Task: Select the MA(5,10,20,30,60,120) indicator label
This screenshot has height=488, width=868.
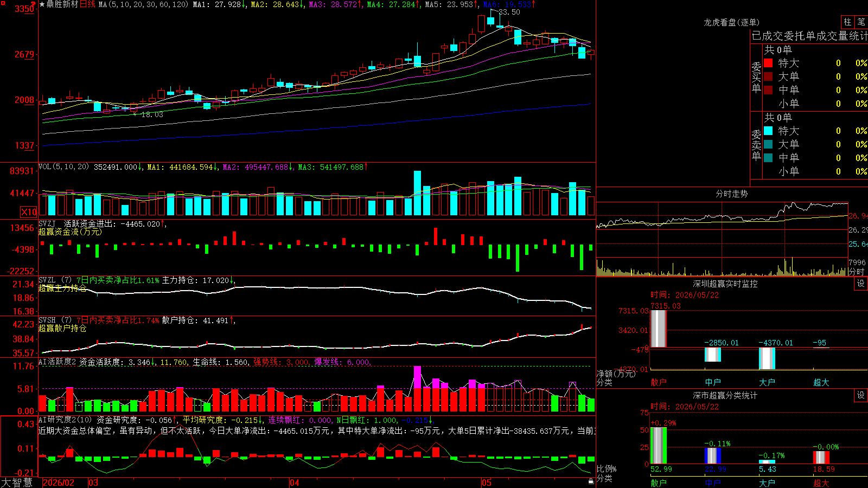Action: 143,4
